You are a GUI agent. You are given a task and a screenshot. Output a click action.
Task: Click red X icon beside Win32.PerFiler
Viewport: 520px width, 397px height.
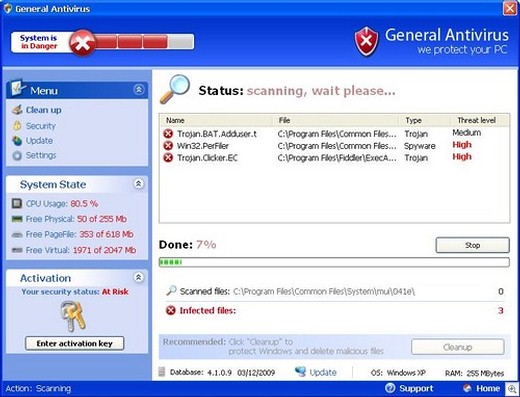[x=168, y=146]
